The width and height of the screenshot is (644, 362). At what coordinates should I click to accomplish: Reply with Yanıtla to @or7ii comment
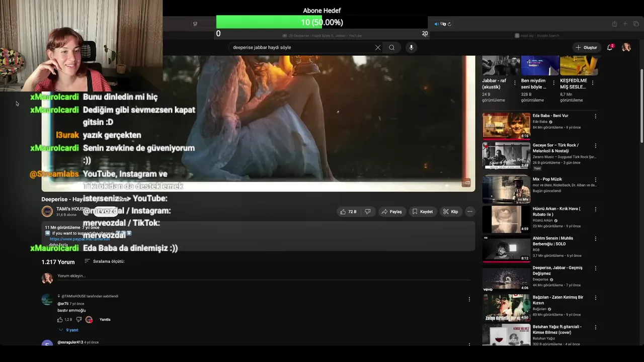pyautogui.click(x=105, y=320)
